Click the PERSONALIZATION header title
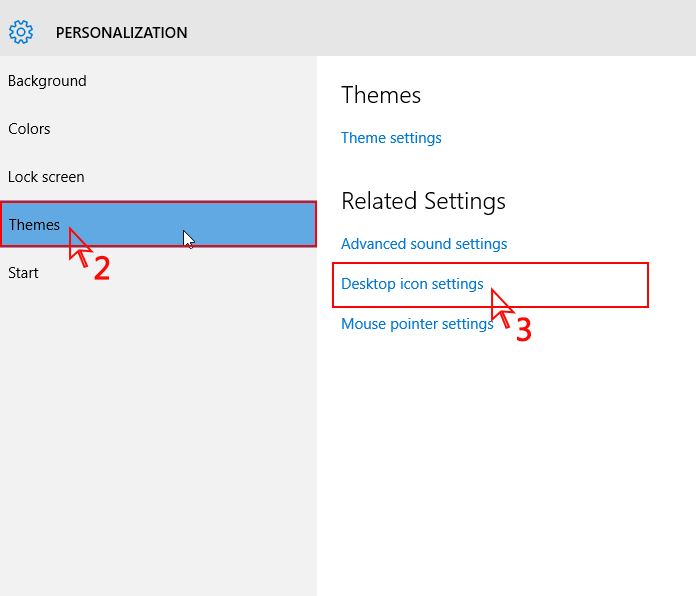Image resolution: width=696 pixels, height=596 pixels. [121, 32]
